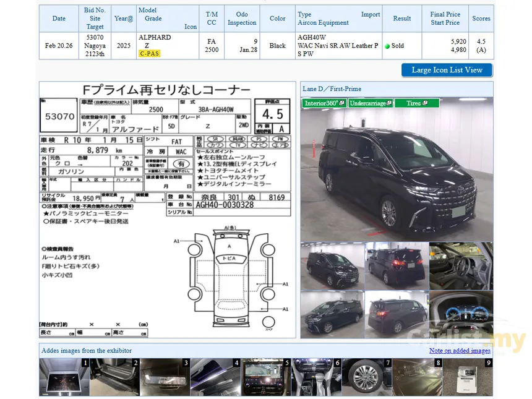The height and width of the screenshot is (399, 532).
Task: Click chassis number AGH40-0030328
Action: pyautogui.click(x=225, y=205)
